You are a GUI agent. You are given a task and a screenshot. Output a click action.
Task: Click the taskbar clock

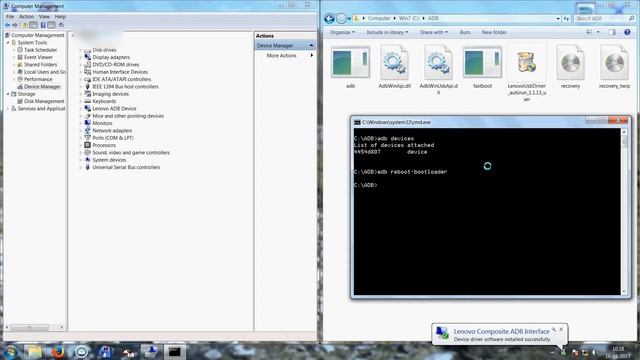coord(618,352)
